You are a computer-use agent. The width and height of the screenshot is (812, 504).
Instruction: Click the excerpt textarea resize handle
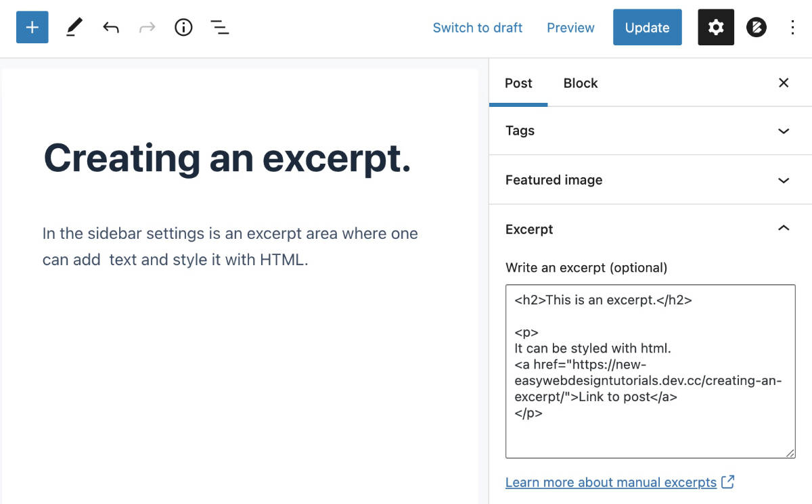tap(790, 453)
